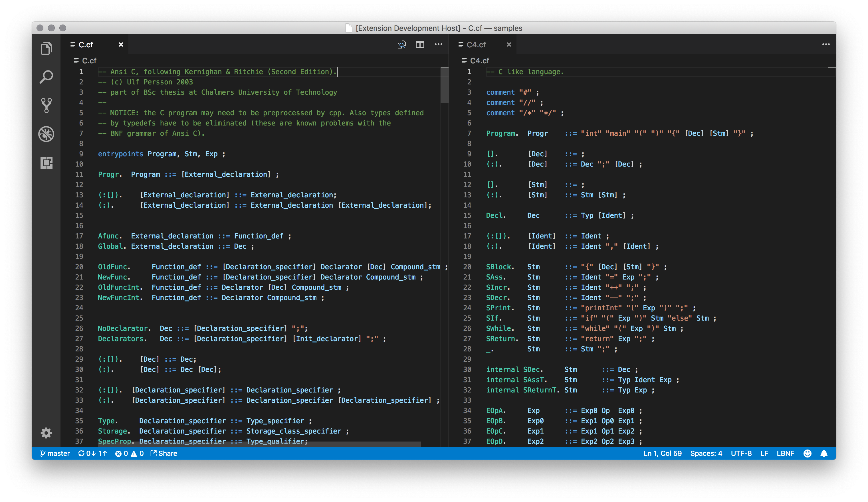Close the C4.cf tab

click(x=509, y=45)
